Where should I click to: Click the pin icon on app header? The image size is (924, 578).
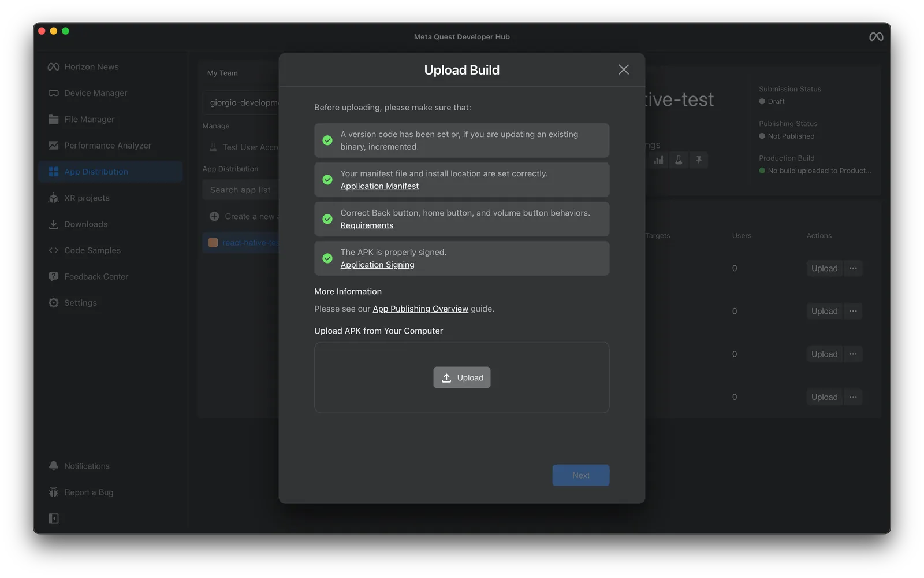click(x=699, y=160)
